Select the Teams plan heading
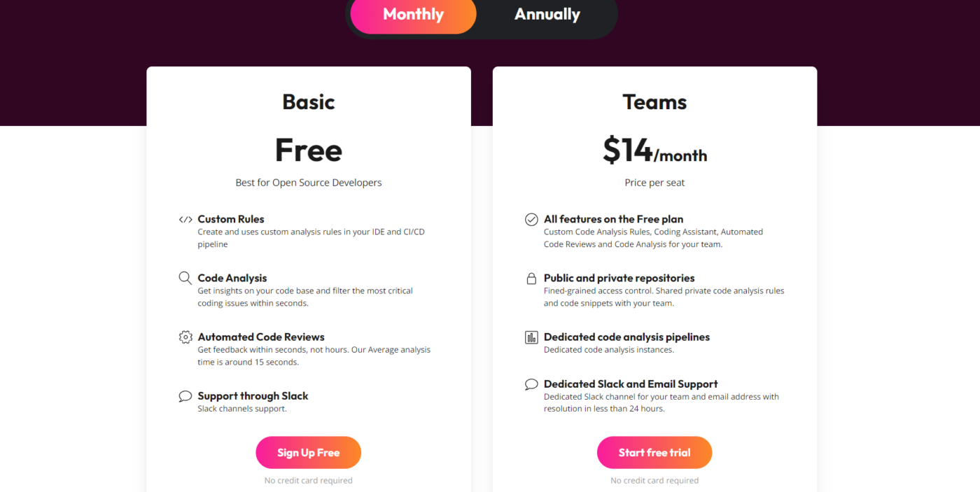Image resolution: width=980 pixels, height=492 pixels. (x=654, y=102)
